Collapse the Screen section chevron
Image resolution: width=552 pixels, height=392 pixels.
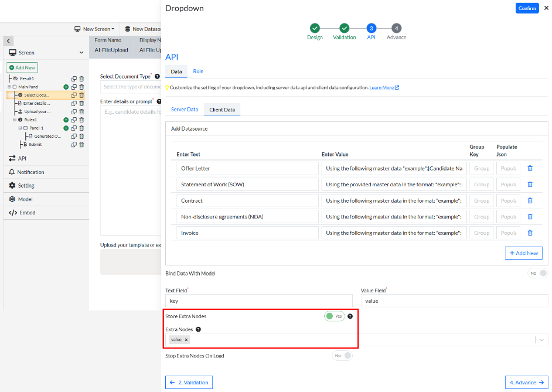[81, 53]
